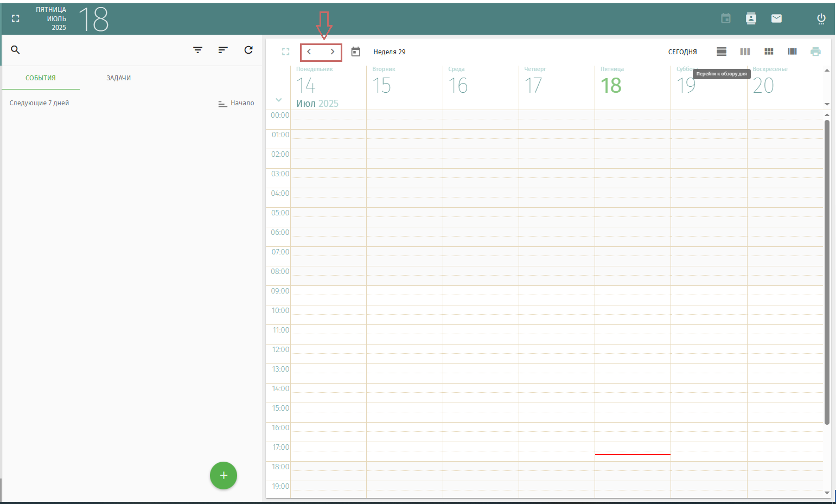Click the grid scrollbar down arrow

click(x=827, y=493)
